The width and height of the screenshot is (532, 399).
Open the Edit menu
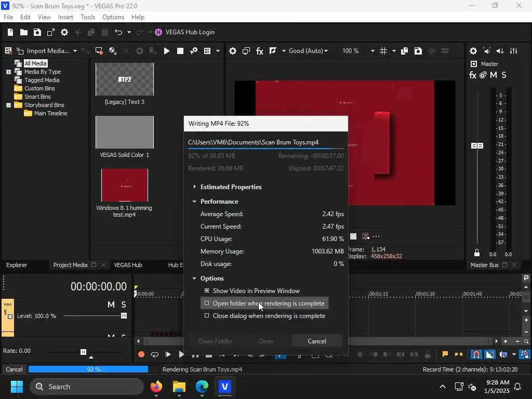coord(25,17)
